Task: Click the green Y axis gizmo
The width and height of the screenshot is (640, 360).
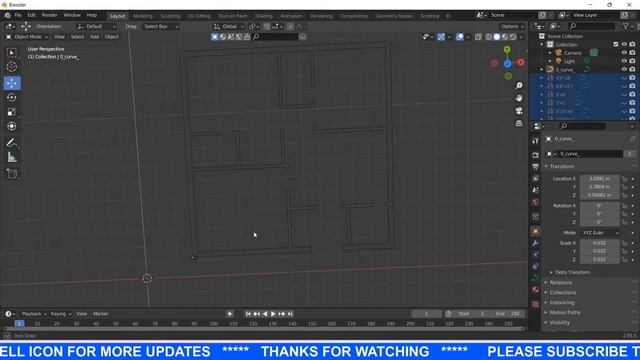Action: pos(507,50)
